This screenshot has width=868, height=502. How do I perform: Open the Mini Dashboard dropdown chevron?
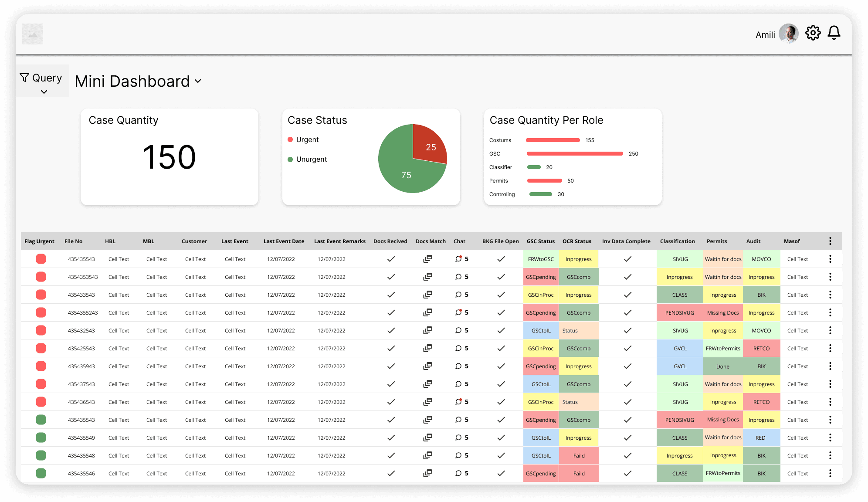point(198,81)
